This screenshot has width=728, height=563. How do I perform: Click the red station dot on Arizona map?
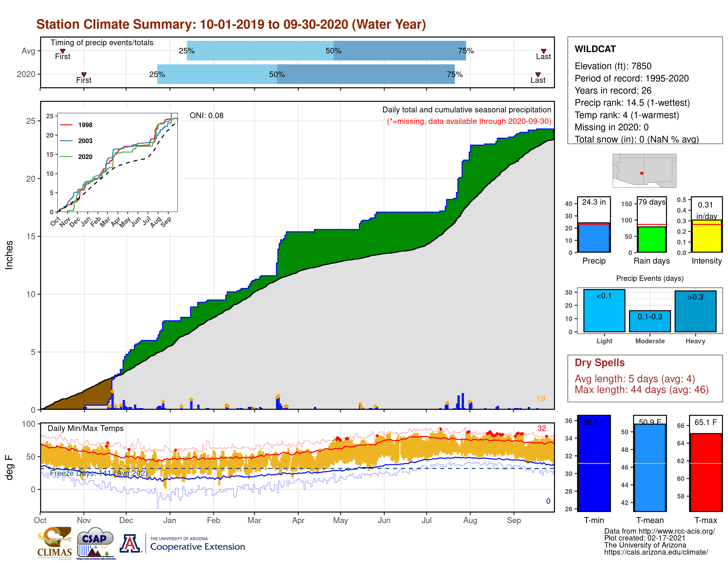(x=642, y=173)
